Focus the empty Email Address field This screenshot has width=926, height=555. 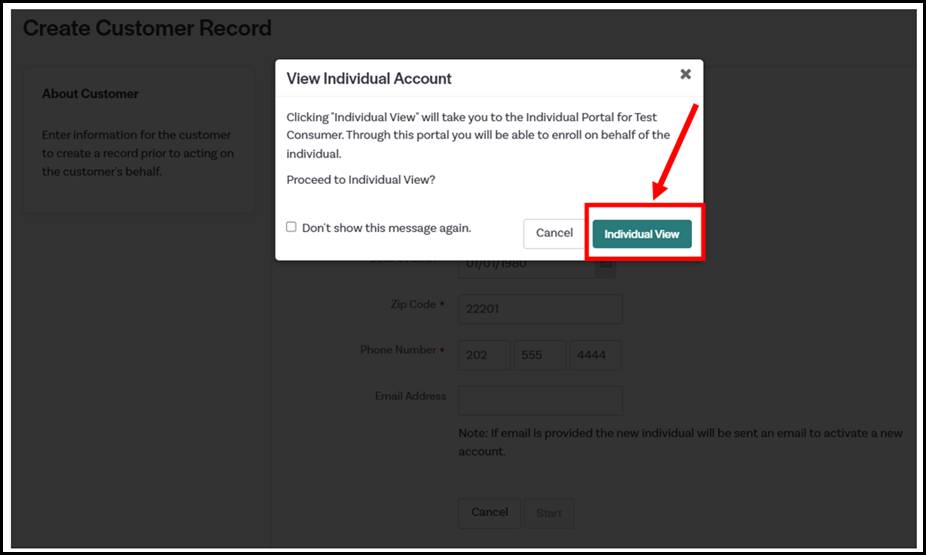[x=540, y=401]
